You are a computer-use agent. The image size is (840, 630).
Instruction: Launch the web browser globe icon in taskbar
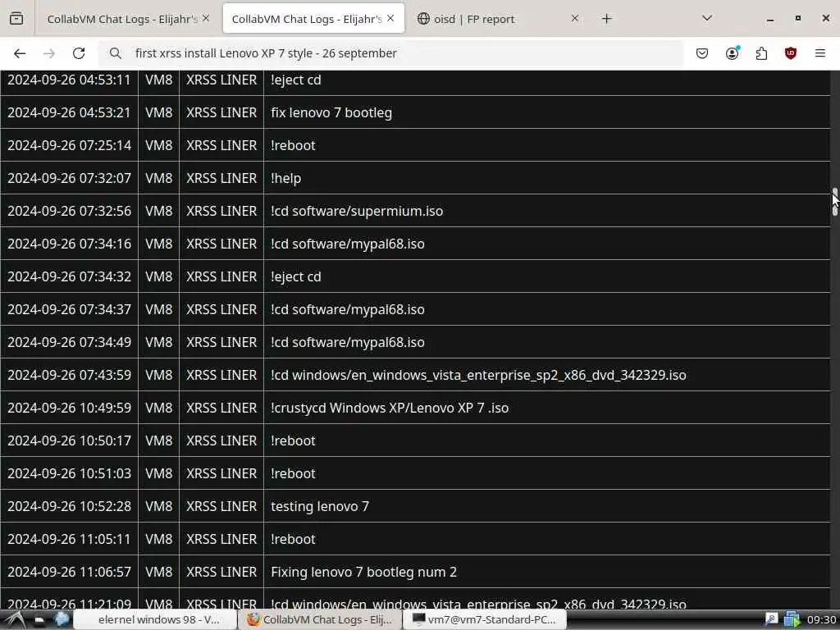(x=62, y=619)
